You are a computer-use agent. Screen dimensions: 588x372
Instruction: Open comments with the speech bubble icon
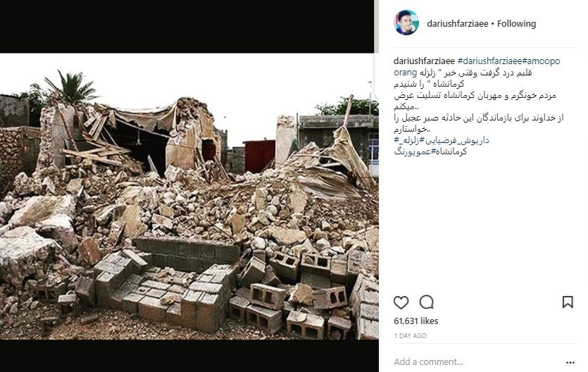tap(426, 302)
